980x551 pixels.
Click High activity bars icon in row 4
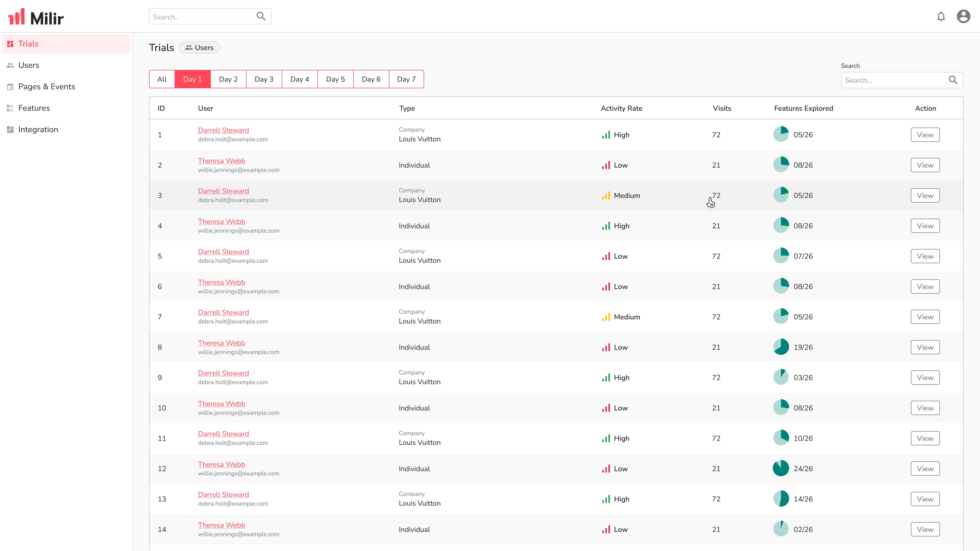(x=606, y=226)
